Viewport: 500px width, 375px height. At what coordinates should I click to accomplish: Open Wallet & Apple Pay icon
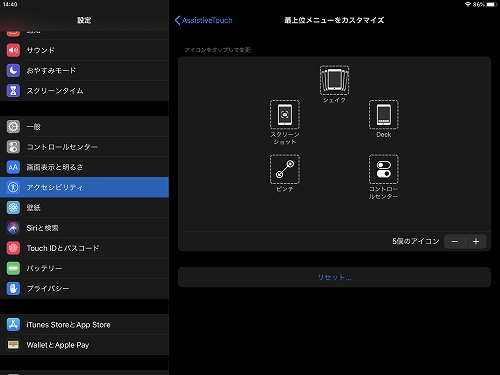(13, 345)
